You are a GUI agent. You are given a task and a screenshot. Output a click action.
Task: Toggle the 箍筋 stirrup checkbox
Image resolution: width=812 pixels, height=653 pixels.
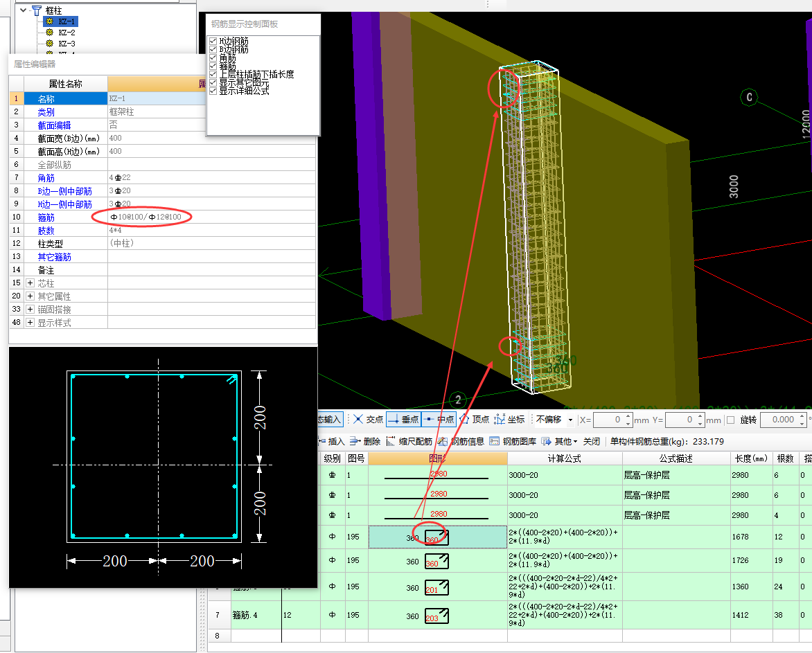click(213, 66)
